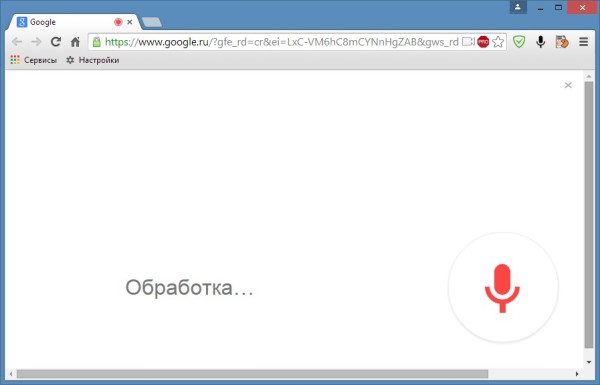Click the horizontal scrollbar thumb

253,374
